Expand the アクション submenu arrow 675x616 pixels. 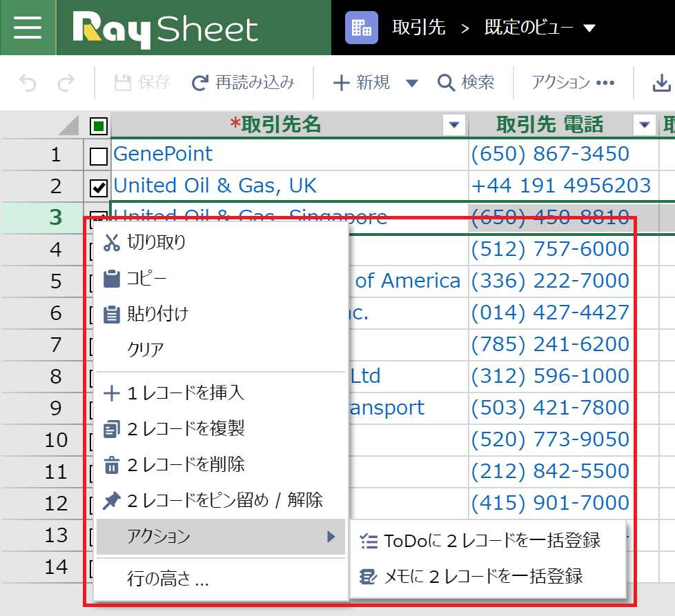pyautogui.click(x=331, y=537)
